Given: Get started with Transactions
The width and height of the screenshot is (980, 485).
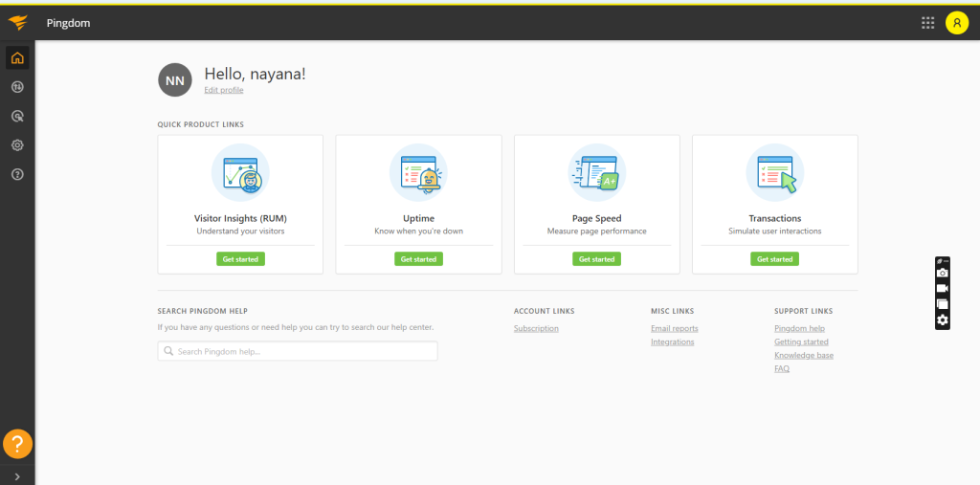Looking at the screenshot, I should tap(775, 258).
